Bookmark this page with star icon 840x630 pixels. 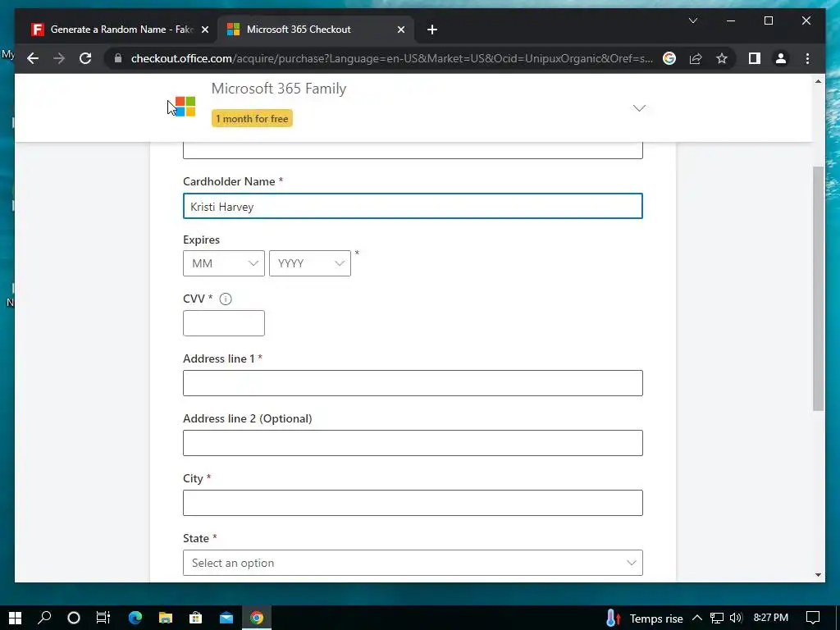coord(722,58)
